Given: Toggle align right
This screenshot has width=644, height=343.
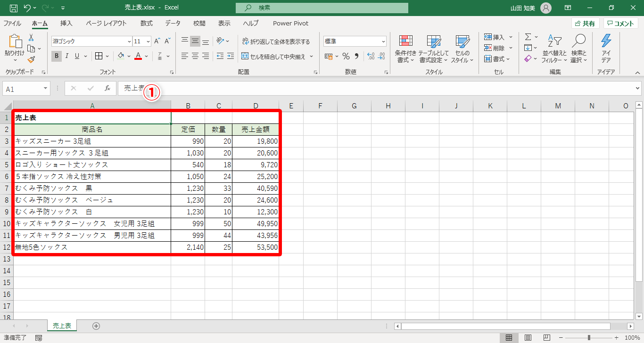Looking at the screenshot, I should [x=206, y=56].
